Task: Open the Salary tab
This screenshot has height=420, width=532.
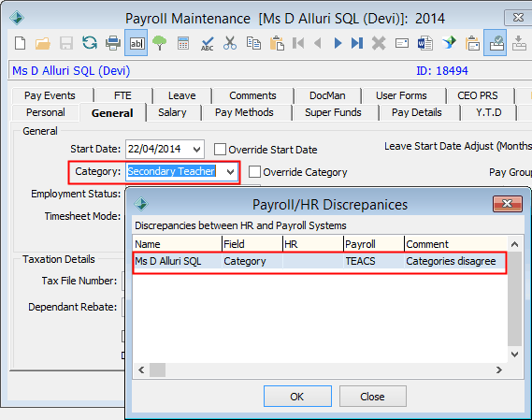Action: (x=172, y=112)
